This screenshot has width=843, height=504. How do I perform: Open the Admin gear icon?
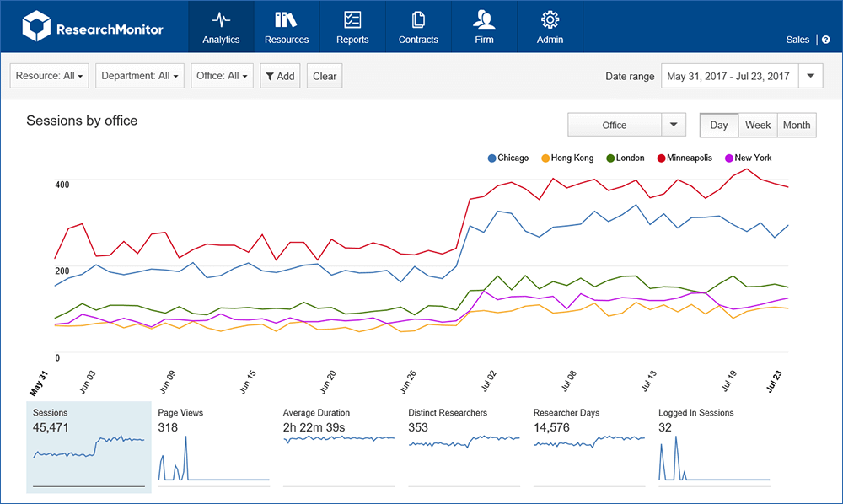(550, 19)
